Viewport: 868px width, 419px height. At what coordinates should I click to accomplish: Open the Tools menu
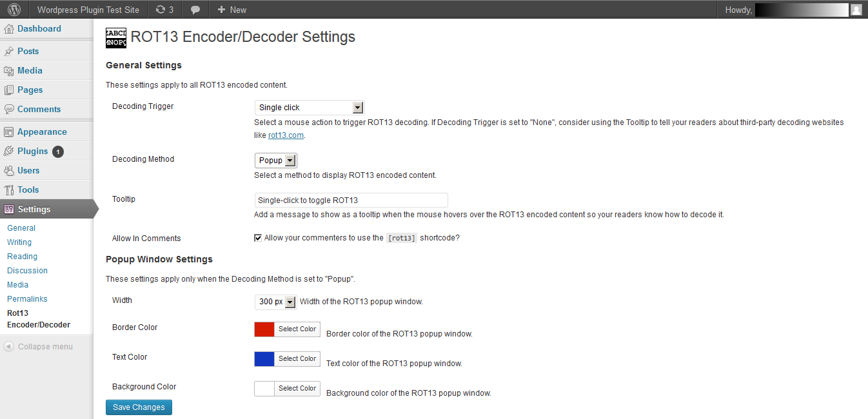click(28, 190)
